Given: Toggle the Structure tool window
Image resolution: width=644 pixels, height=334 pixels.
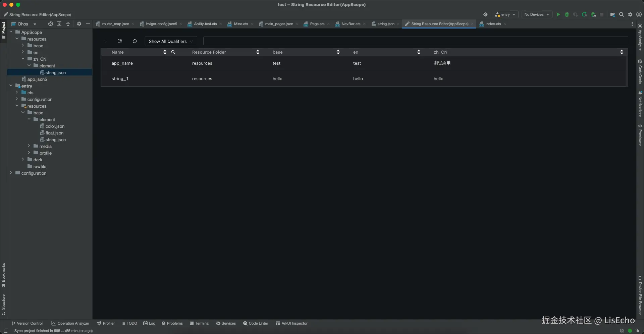Looking at the screenshot, I should [3, 305].
